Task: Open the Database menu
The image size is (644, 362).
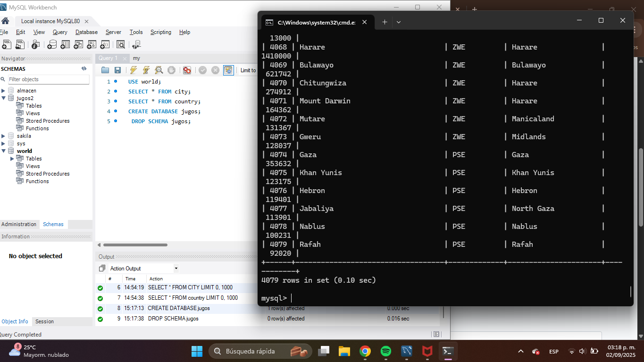Action: [87, 32]
